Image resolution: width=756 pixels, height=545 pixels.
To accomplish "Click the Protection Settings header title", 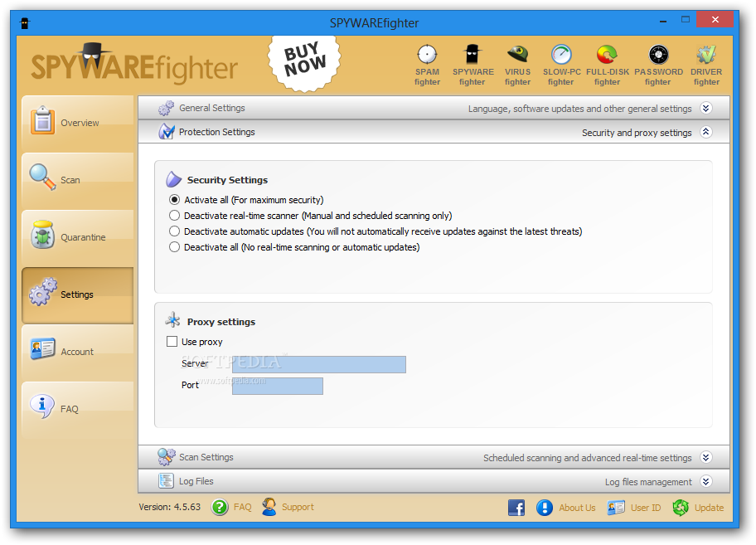I will tap(217, 132).
